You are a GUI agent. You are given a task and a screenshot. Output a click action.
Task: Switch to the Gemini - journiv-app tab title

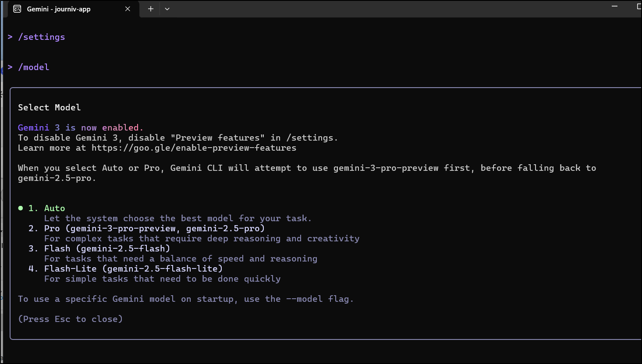coord(59,9)
